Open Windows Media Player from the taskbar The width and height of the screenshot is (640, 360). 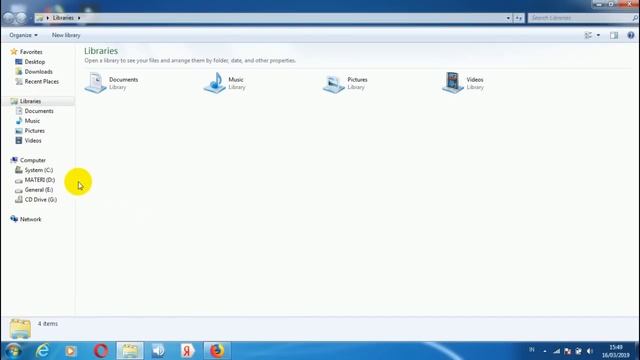[x=71, y=351]
